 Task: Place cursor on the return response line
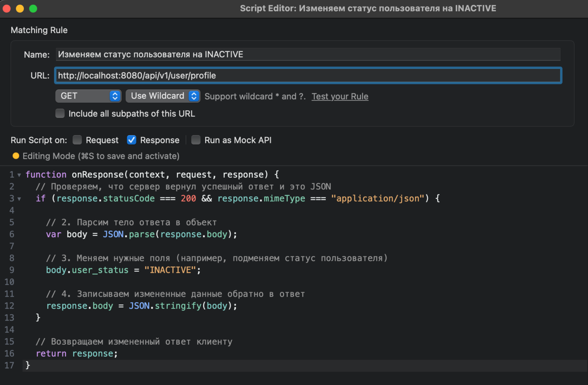coord(77,354)
